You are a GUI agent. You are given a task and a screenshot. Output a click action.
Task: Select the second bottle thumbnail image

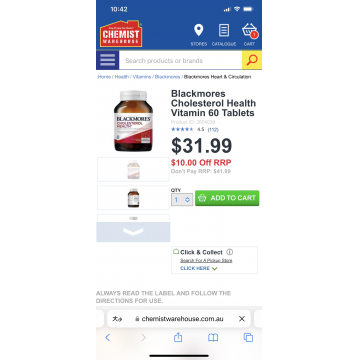[133, 198]
